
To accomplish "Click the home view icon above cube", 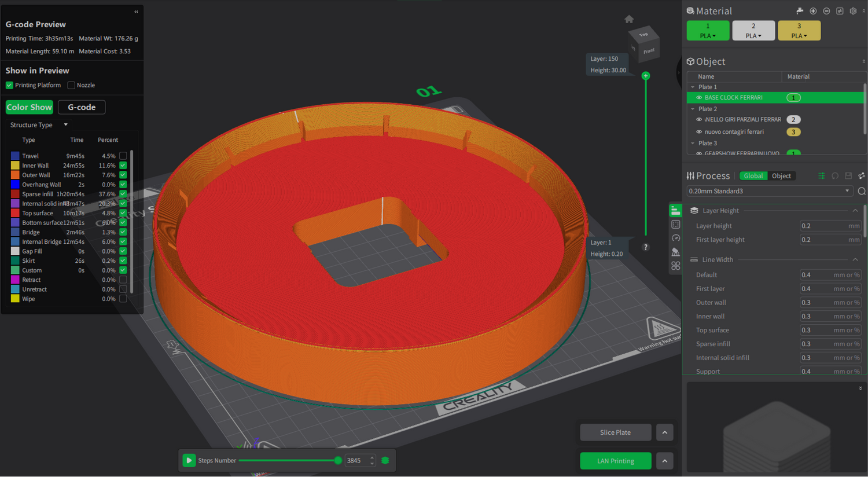I will coord(629,19).
